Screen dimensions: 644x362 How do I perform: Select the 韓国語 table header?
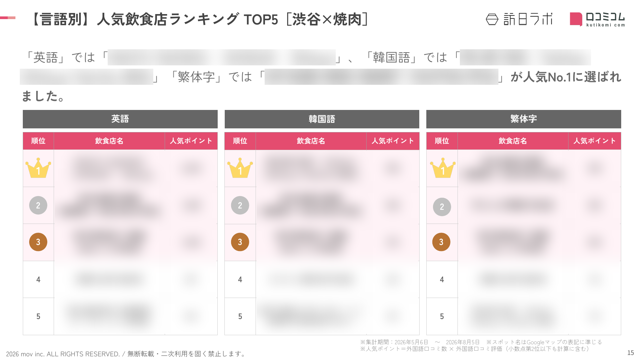coord(322,119)
